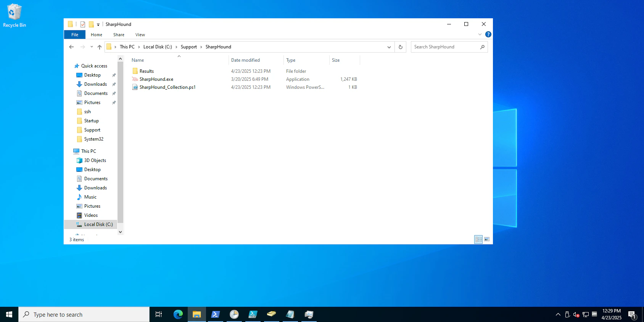Open the Recent locations dropdown arrow
Viewport: 644px width, 322px height.
coord(92,47)
